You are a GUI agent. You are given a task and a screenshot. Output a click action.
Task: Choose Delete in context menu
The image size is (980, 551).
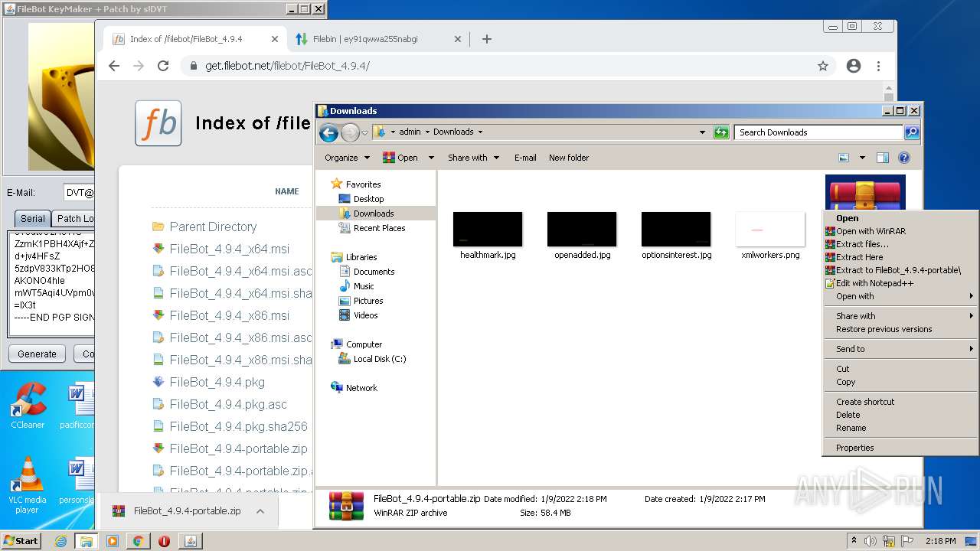pos(900,415)
